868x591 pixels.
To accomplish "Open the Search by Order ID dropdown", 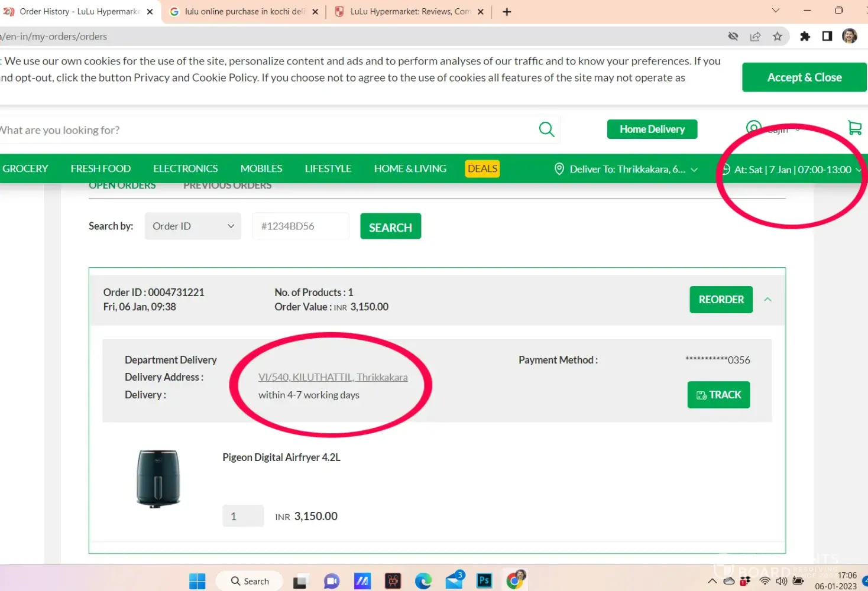I will pyautogui.click(x=193, y=226).
